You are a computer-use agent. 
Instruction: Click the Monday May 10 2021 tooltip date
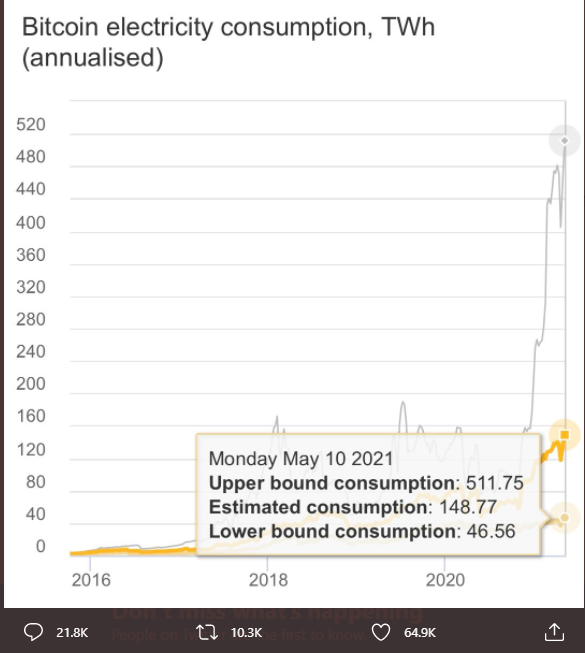[x=301, y=459]
